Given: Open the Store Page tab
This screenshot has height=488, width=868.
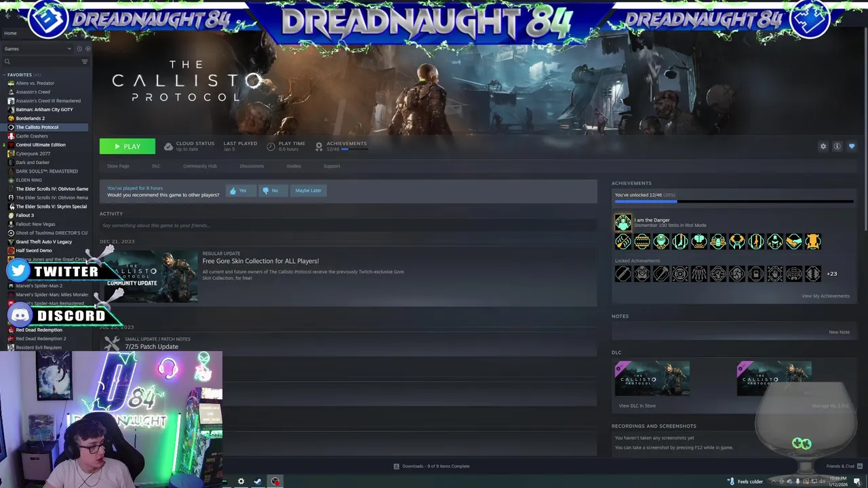Looking at the screenshot, I should pos(118,166).
